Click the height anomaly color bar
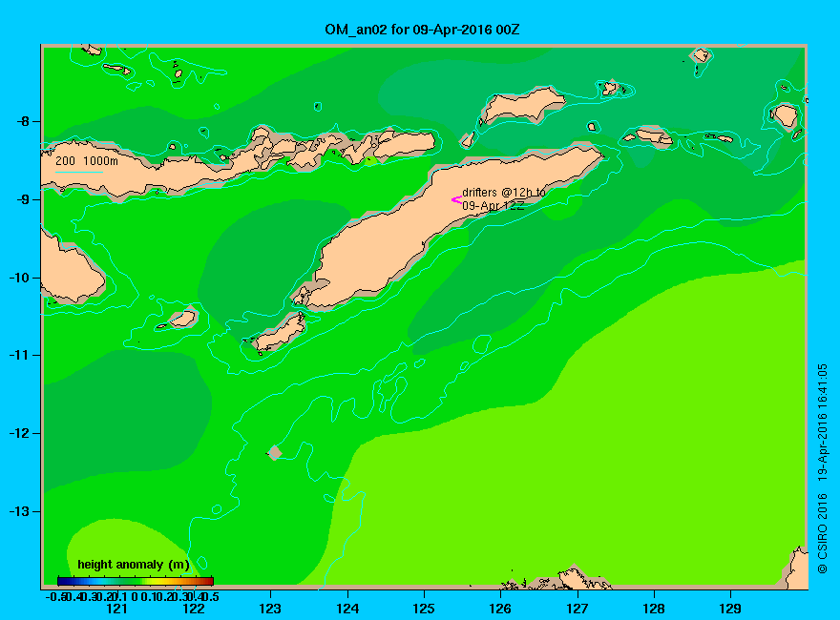This screenshot has width=840, height=620. tap(136, 581)
